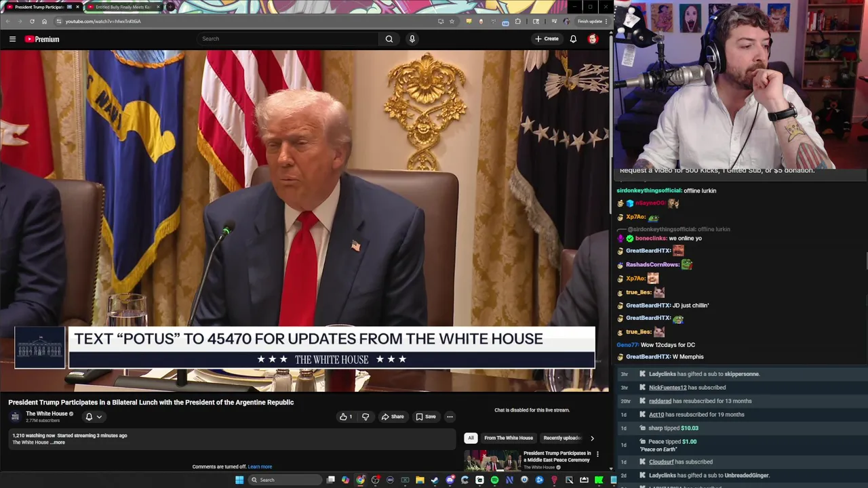This screenshot has width=868, height=488.
Task: Click the Create button on YouTube
Action: click(547, 39)
